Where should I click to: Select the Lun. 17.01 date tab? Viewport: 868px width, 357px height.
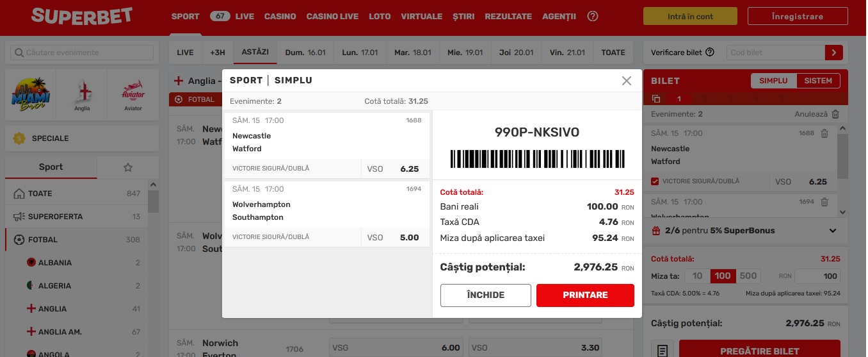(360, 53)
